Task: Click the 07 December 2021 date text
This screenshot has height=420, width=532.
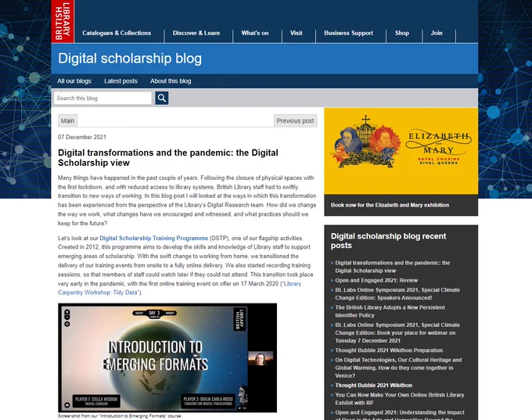Action: click(x=82, y=137)
